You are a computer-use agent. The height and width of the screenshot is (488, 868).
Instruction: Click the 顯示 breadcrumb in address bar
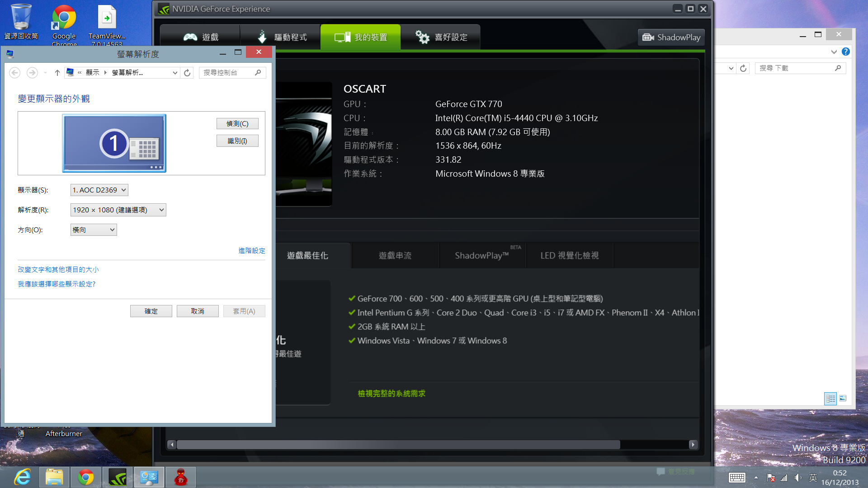coord(92,73)
